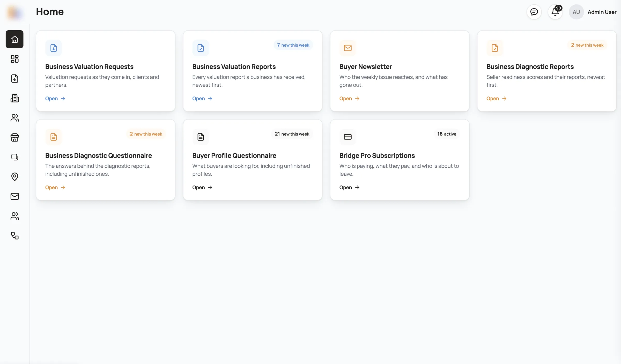The width and height of the screenshot is (621, 364).
Task: Click 'Seller readiness scores' description
Action: click(546, 81)
